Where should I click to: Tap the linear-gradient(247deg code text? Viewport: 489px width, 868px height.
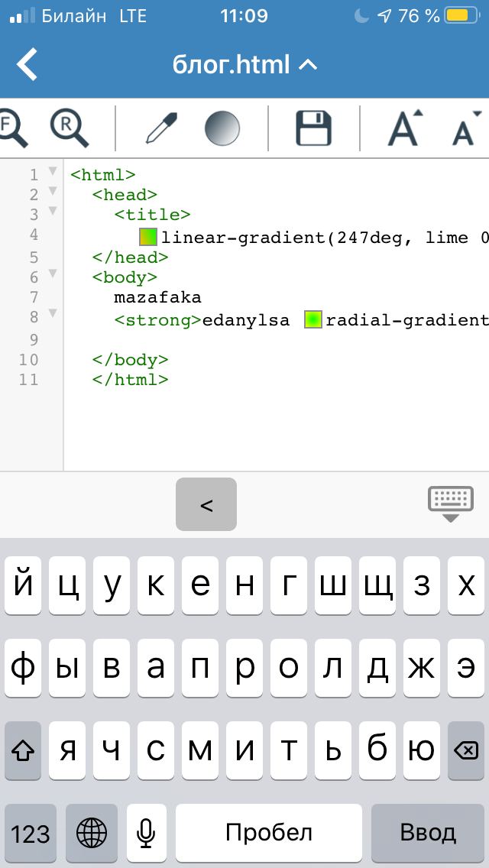[x=287, y=238]
